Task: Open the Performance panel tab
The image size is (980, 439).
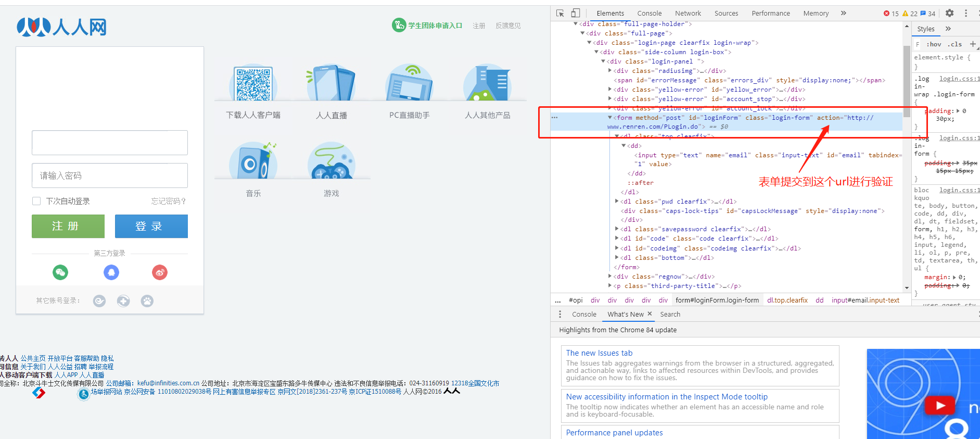Action: coord(771,14)
